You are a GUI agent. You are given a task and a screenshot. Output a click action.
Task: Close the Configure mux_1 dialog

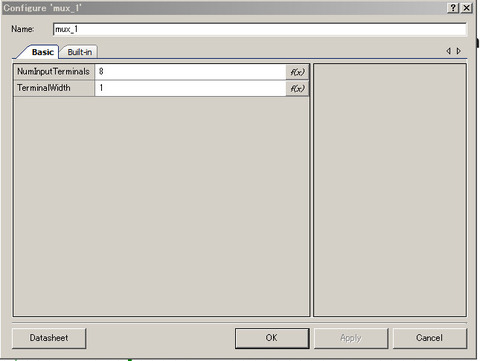[x=467, y=8]
